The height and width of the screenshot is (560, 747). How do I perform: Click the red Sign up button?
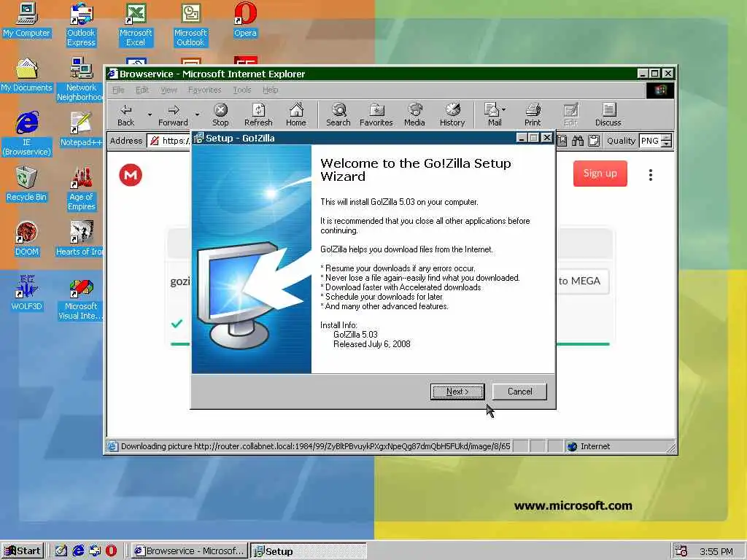[600, 174]
